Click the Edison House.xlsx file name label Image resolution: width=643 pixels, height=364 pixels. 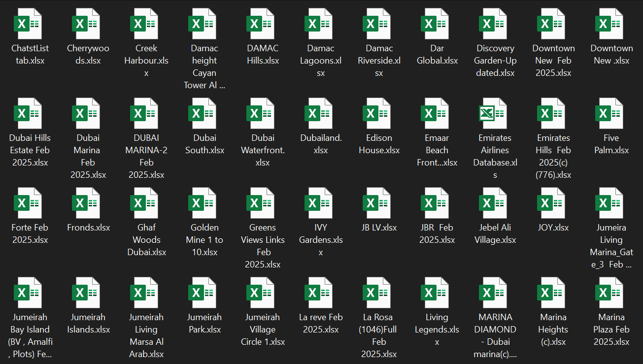pos(379,144)
